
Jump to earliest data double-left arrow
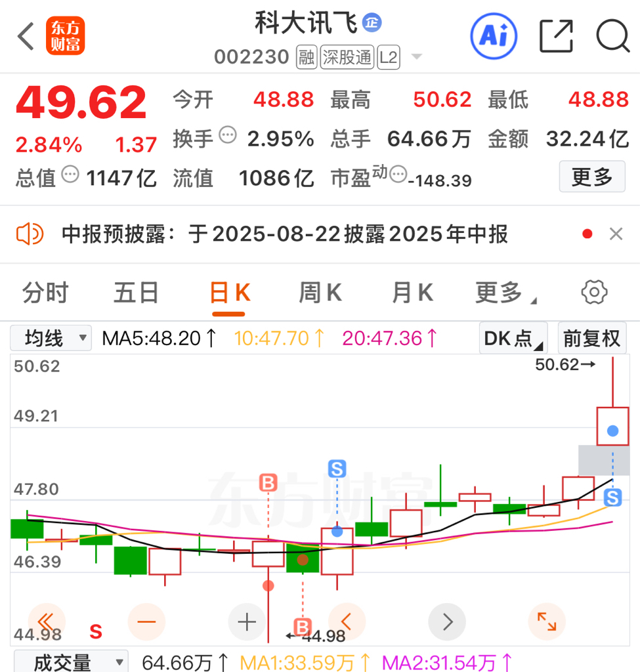tap(46, 622)
